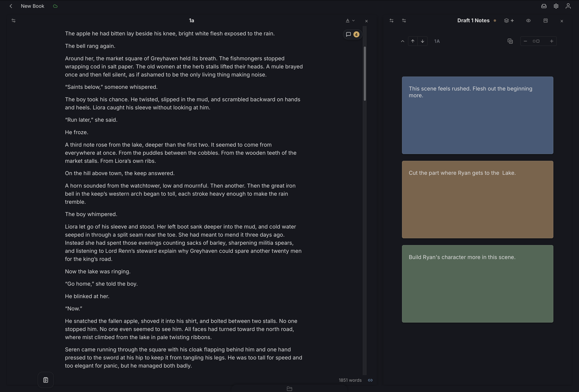Close the Draft 1 Notes panel
Viewport: 579px width, 392px height.
(x=562, y=21)
